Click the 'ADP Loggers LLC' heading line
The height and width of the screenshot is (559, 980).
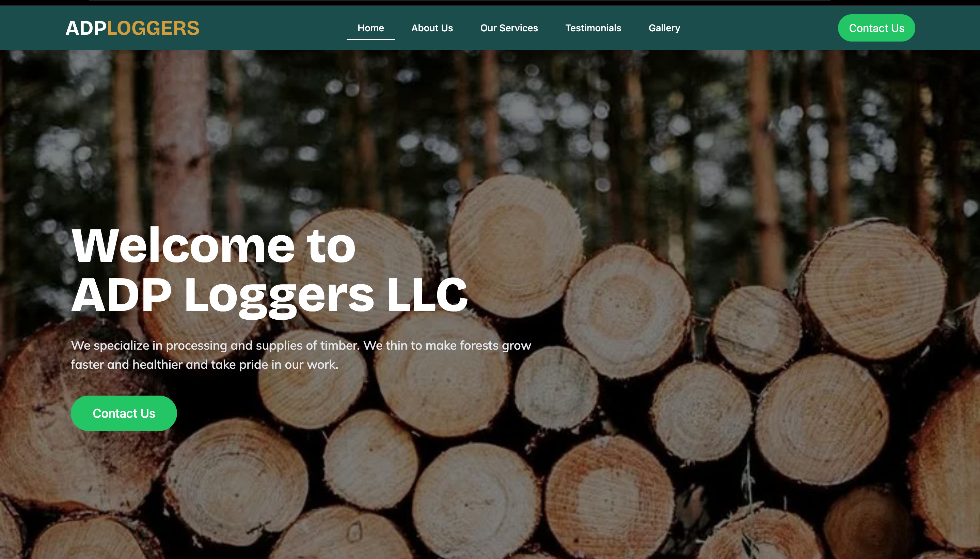[x=270, y=296]
